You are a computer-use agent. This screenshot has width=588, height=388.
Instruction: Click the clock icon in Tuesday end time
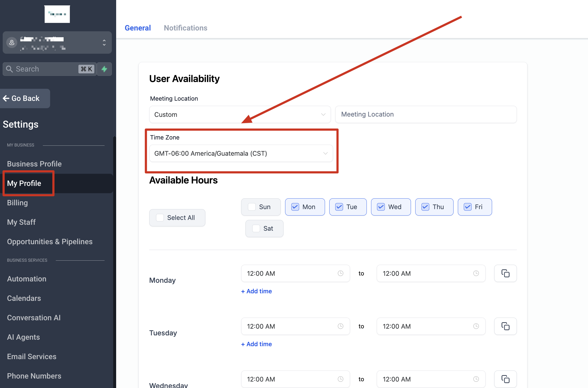coord(476,326)
